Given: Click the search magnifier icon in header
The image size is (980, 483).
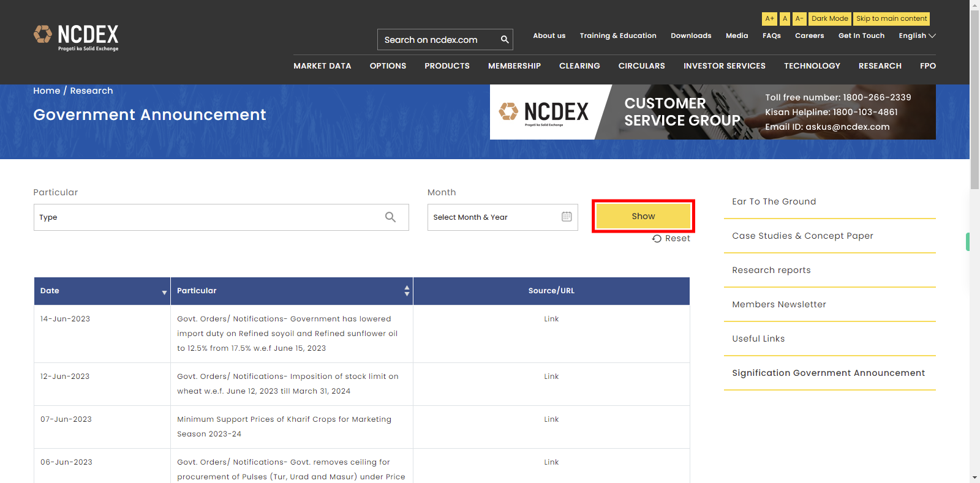Looking at the screenshot, I should (505, 39).
